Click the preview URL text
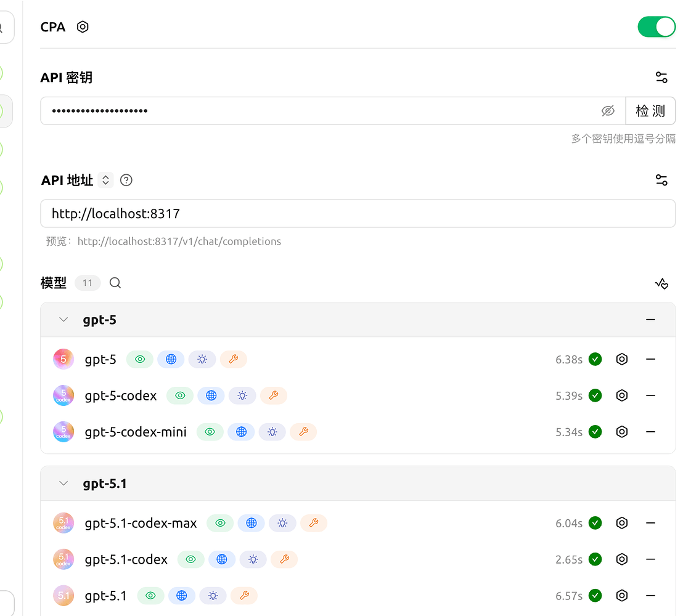 (x=179, y=241)
